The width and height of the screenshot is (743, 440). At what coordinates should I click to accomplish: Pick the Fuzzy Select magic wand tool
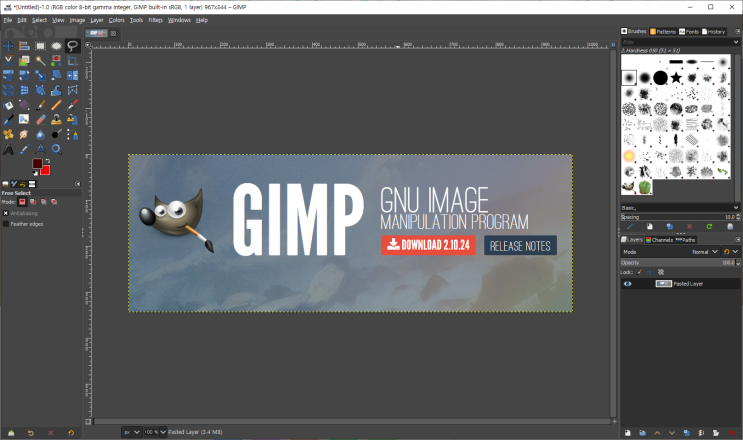(x=40, y=61)
